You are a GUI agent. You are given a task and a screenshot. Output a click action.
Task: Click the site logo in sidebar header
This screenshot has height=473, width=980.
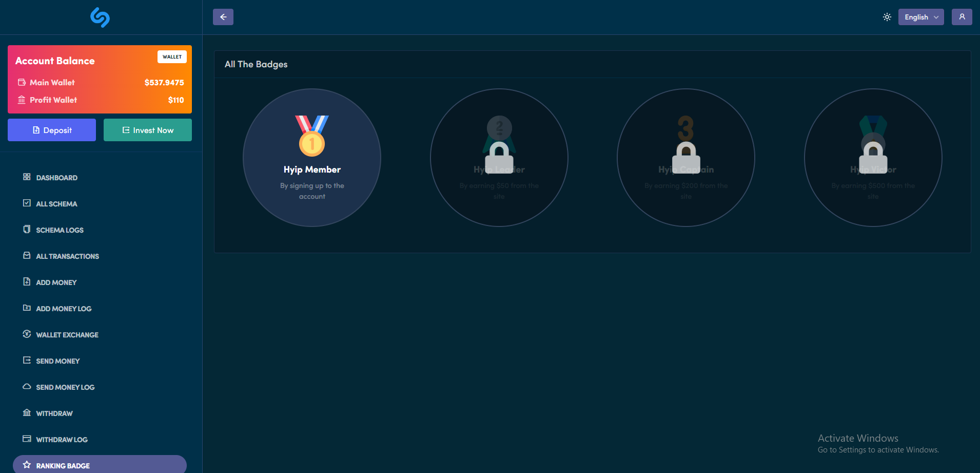click(x=100, y=17)
